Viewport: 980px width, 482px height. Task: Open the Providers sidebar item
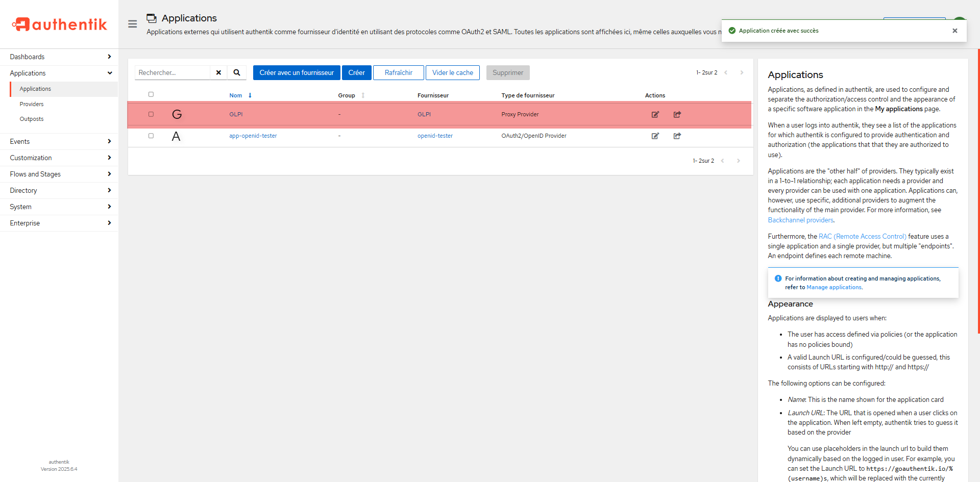[x=32, y=104]
